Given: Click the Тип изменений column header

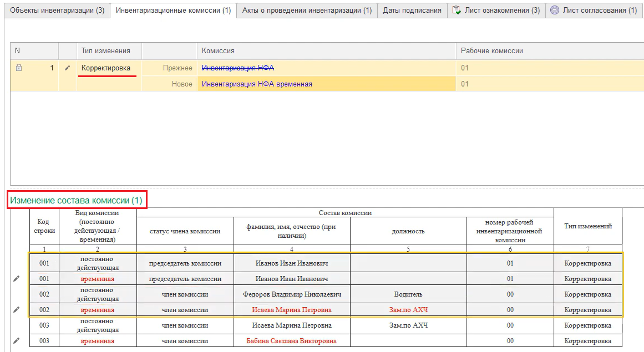Looking at the screenshot, I should (588, 226).
